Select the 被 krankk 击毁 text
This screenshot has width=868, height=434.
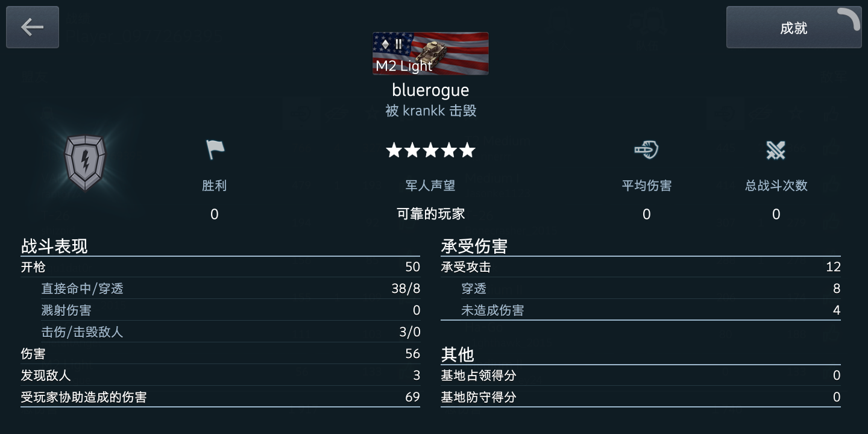430,111
